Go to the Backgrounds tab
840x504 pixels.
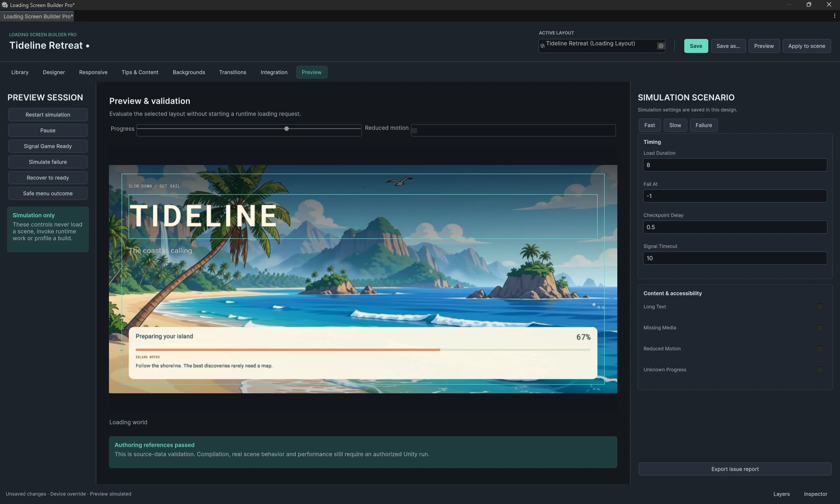click(x=189, y=72)
